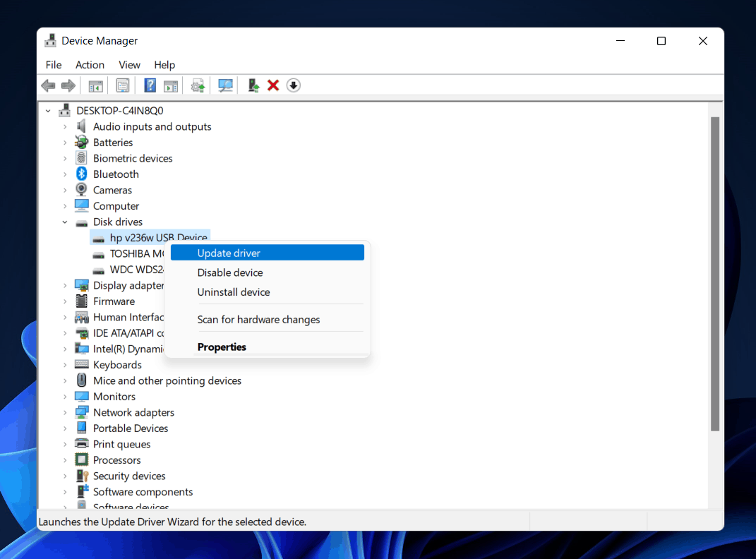The width and height of the screenshot is (756, 559).
Task: Click the red X uninstall device icon
Action: [273, 85]
